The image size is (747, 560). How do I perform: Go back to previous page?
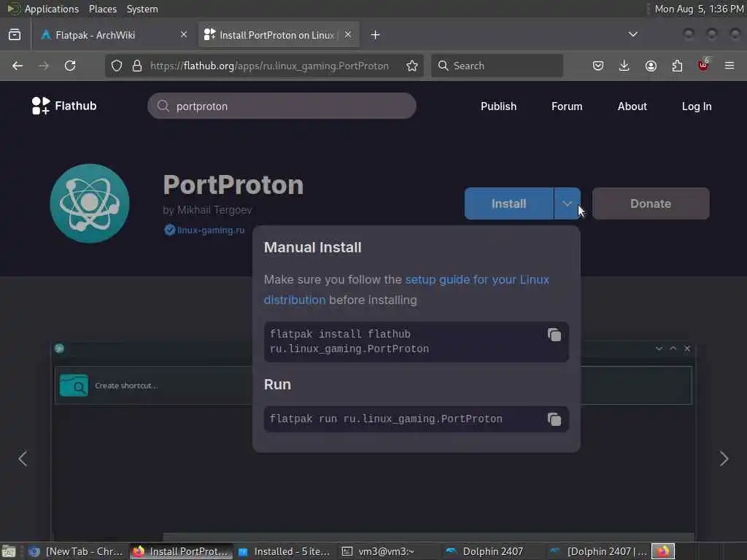click(x=18, y=66)
